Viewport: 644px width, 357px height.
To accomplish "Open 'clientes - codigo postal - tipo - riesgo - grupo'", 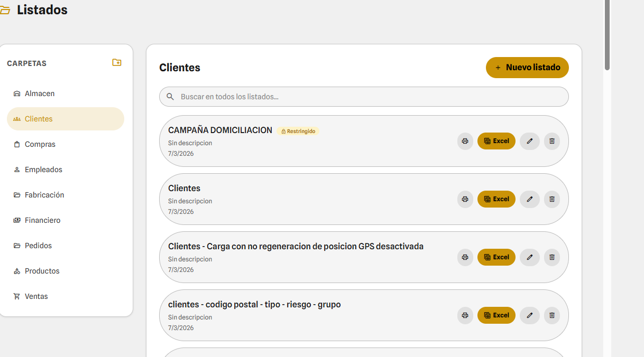I will coord(254,304).
